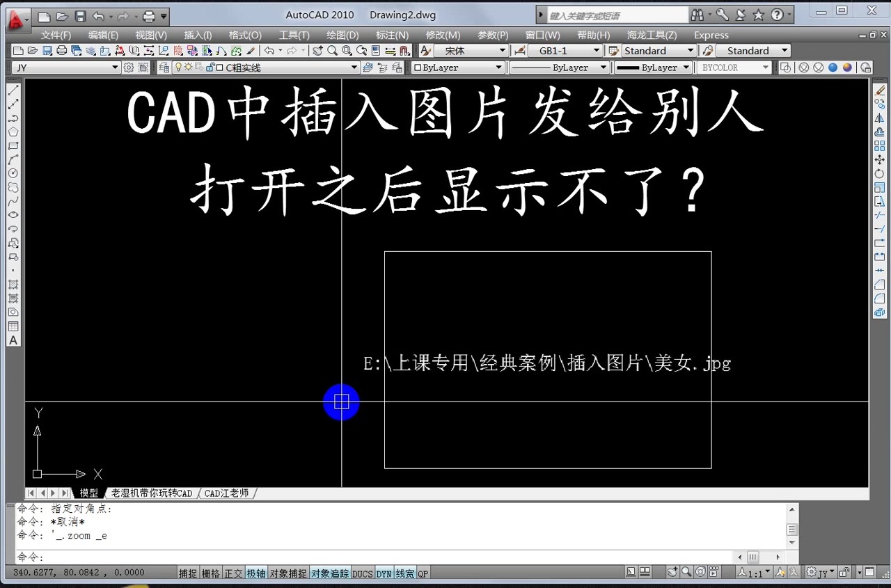
Task: Click Save in the Quick Access toolbar
Action: click(80, 16)
